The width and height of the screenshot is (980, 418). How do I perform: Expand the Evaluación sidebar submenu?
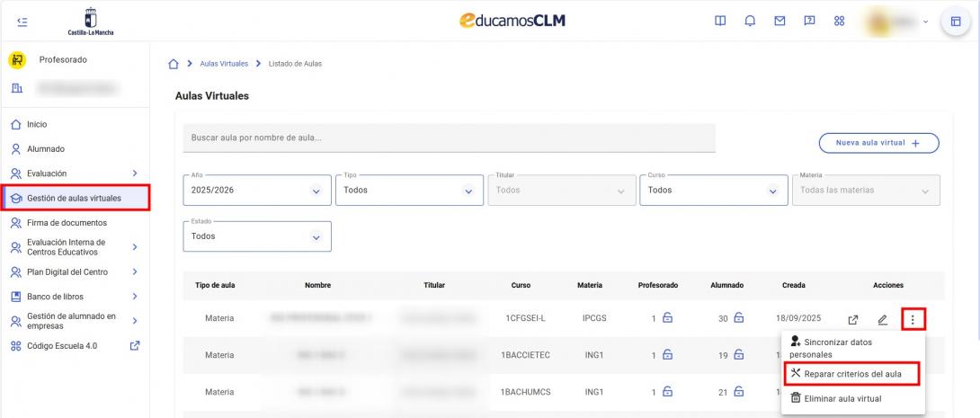[134, 173]
